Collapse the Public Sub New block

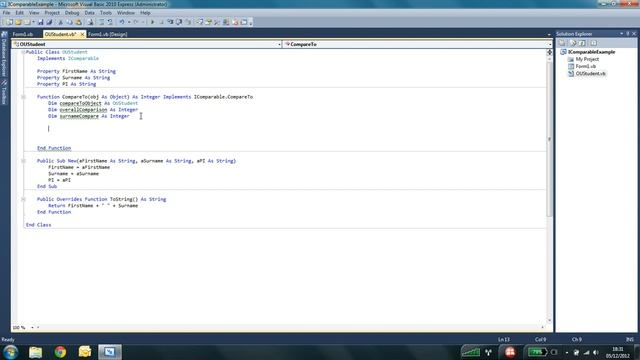[x=23, y=161]
